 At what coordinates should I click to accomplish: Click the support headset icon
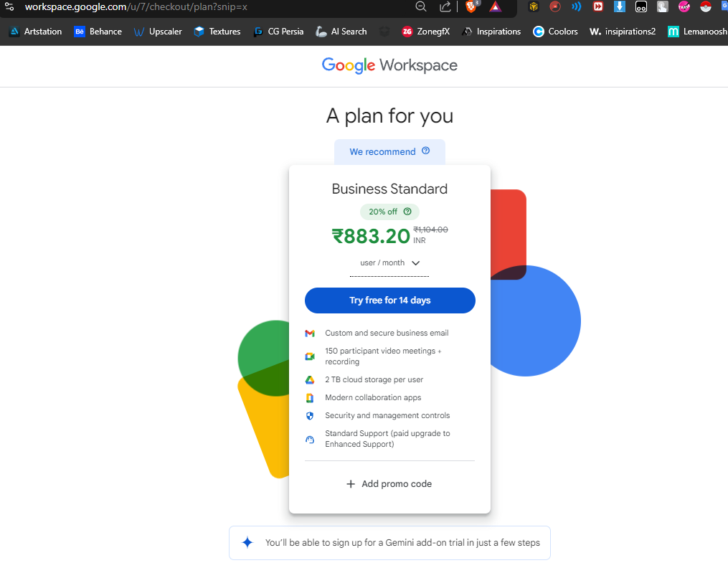point(310,439)
